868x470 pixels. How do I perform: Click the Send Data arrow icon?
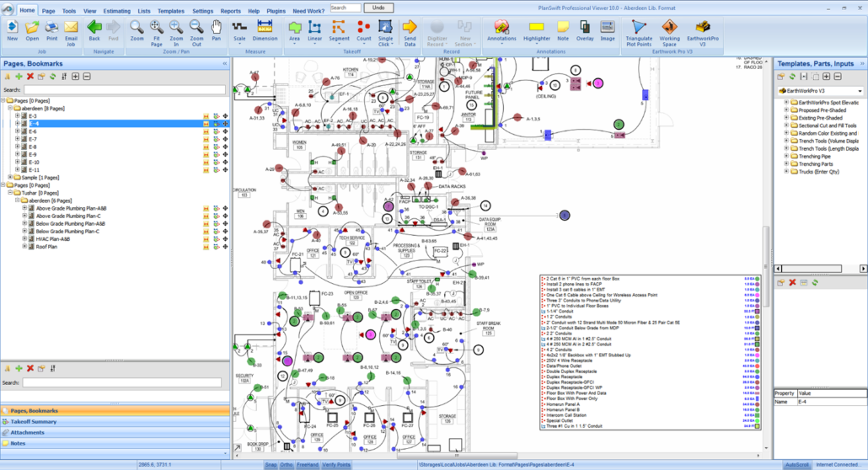coord(410,30)
